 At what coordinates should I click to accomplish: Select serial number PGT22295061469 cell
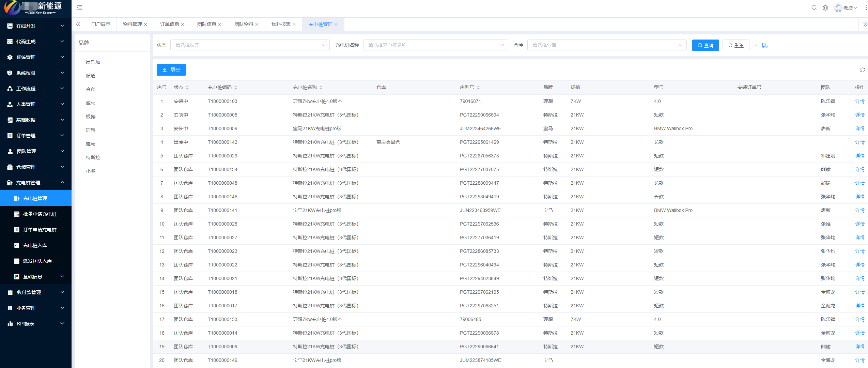479,142
